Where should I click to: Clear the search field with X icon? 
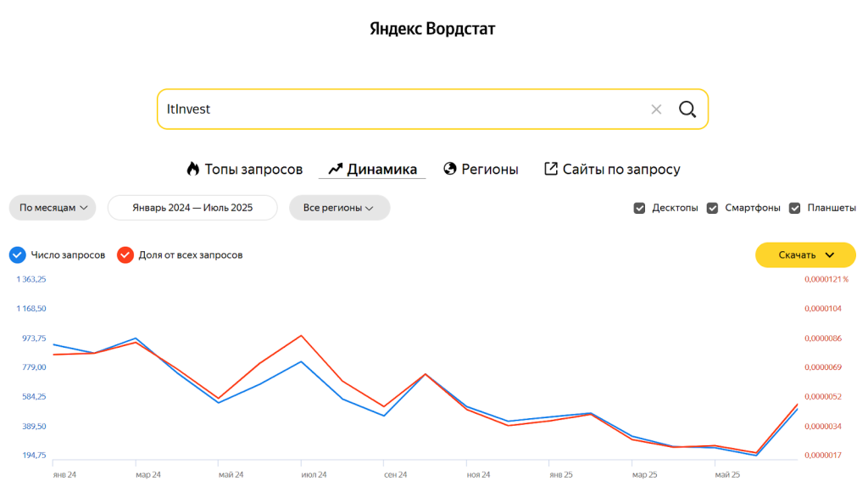pyautogui.click(x=656, y=109)
